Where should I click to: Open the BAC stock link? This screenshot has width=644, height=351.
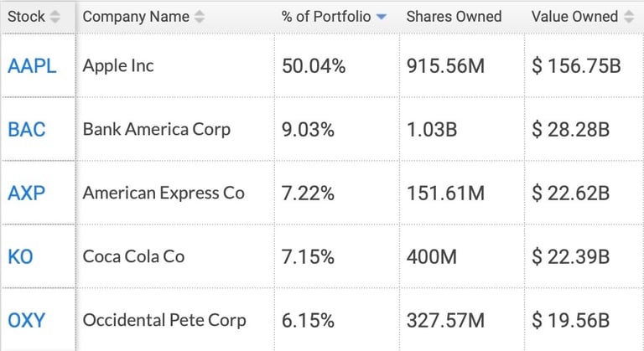tap(27, 130)
